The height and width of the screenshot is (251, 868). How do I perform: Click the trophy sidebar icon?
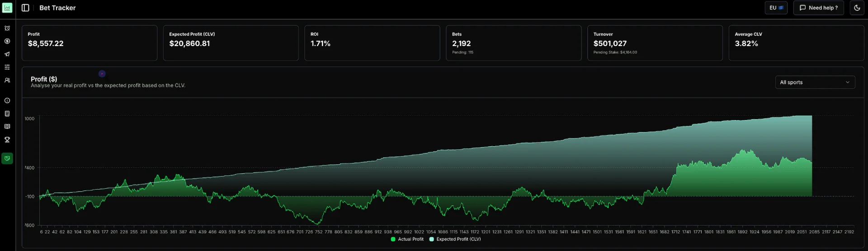tap(7, 140)
